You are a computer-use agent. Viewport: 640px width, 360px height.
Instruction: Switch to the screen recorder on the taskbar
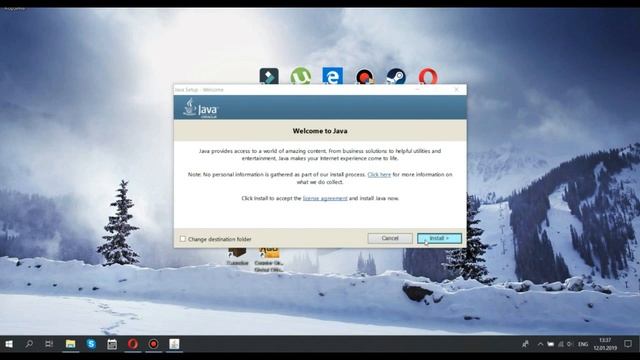click(x=153, y=344)
